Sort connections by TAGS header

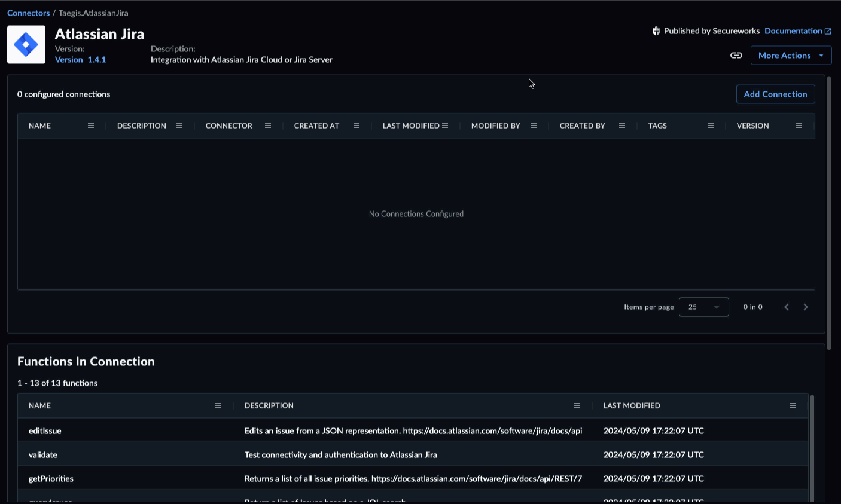tap(657, 126)
